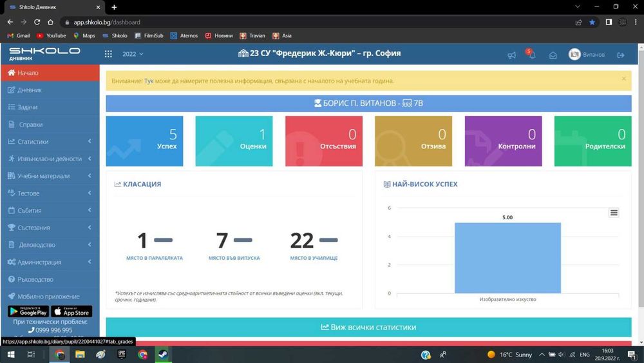644x363 pixels.
Task: Bookmark star icon in address bar
Action: pyautogui.click(x=592, y=22)
